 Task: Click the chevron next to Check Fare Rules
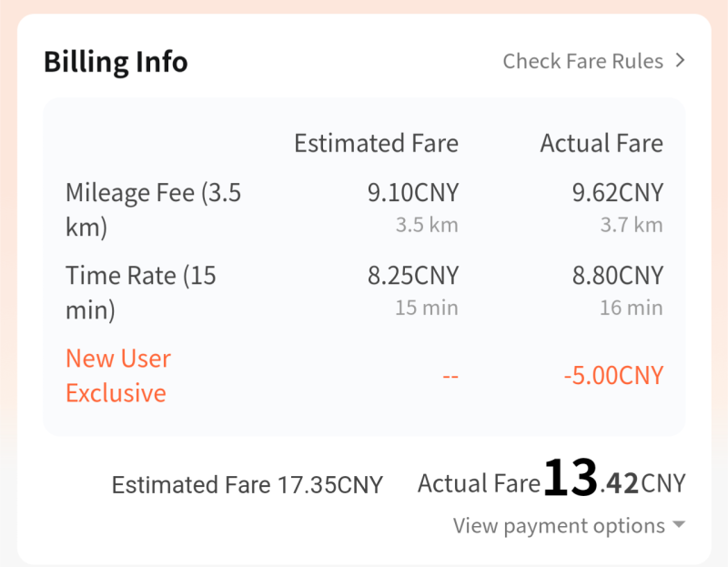(680, 61)
